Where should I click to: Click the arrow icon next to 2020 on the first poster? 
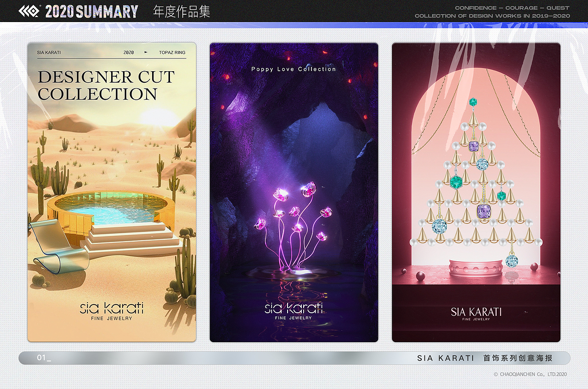146,52
